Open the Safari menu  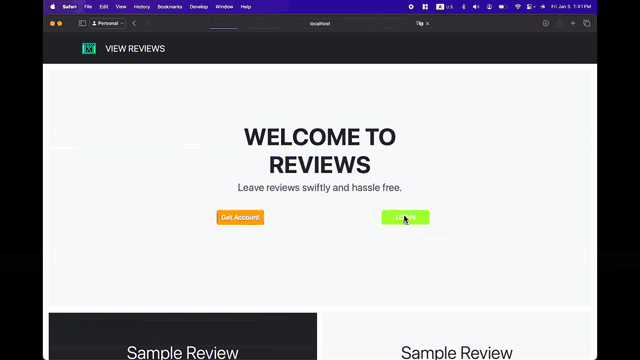(x=69, y=7)
